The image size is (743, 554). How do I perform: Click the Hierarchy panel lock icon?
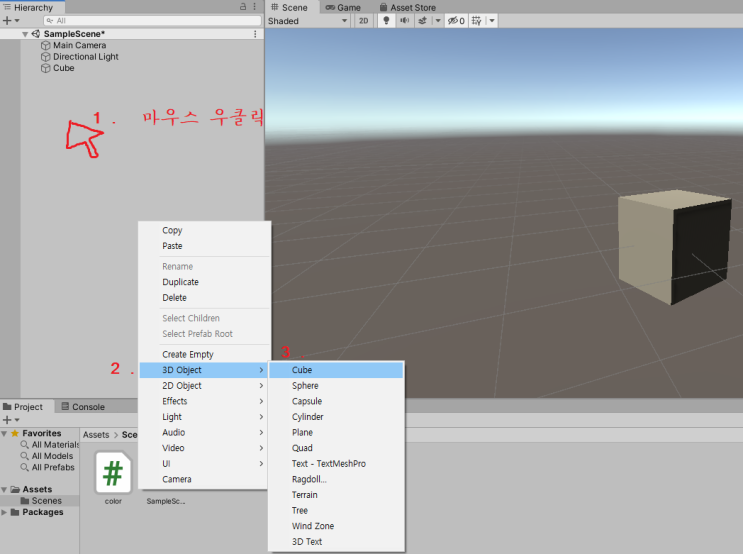click(243, 7)
